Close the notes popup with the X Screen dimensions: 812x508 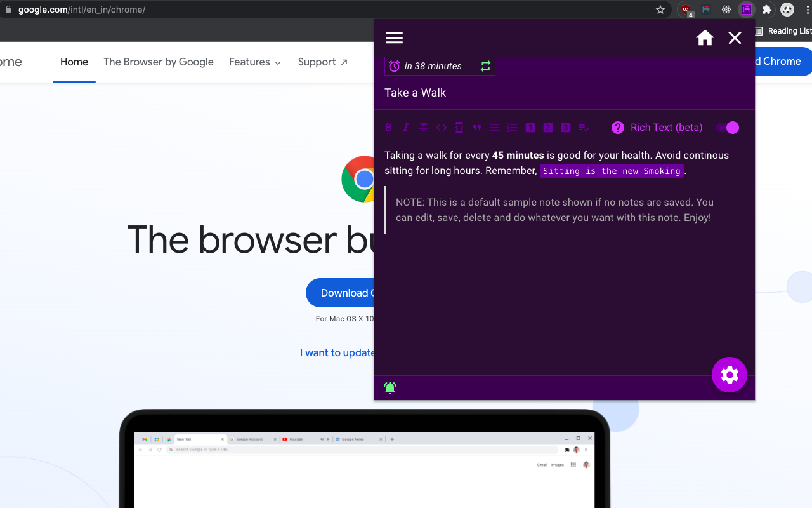(x=735, y=38)
